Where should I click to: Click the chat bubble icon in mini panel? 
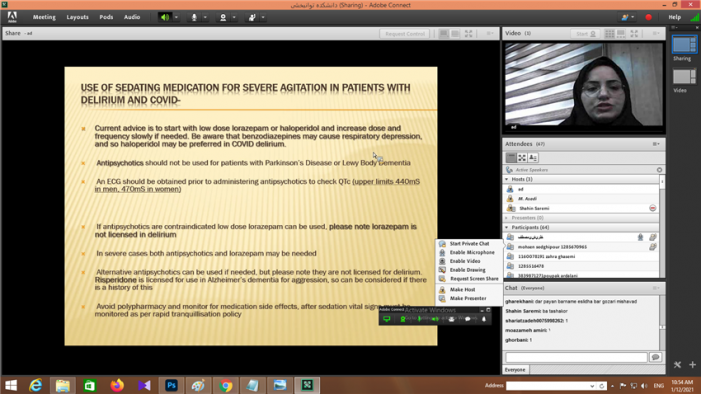468,319
